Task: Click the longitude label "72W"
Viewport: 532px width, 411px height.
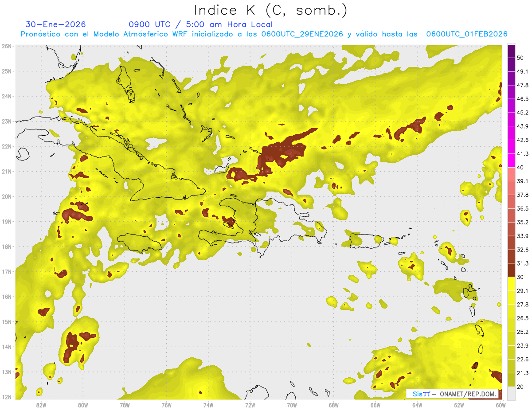Action: point(250,405)
